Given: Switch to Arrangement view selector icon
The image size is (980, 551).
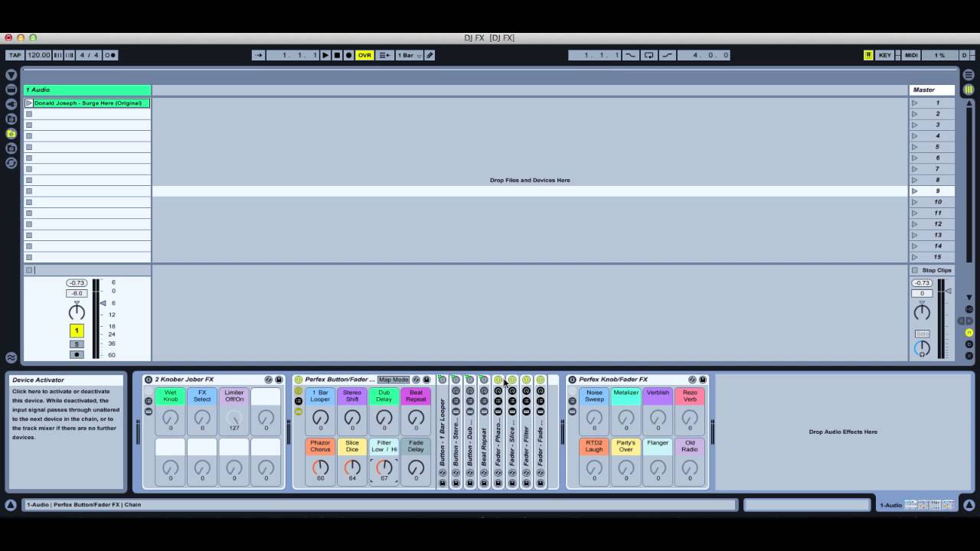Looking at the screenshot, I should pyautogui.click(x=969, y=75).
